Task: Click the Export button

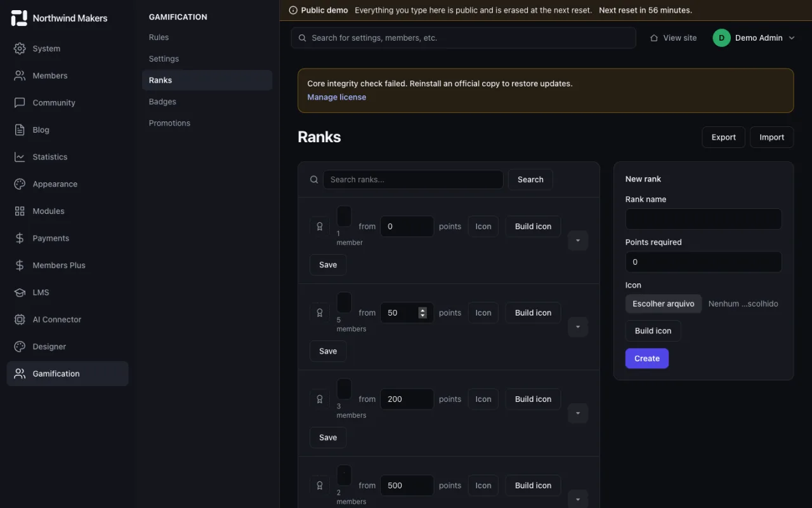Action: [723, 137]
